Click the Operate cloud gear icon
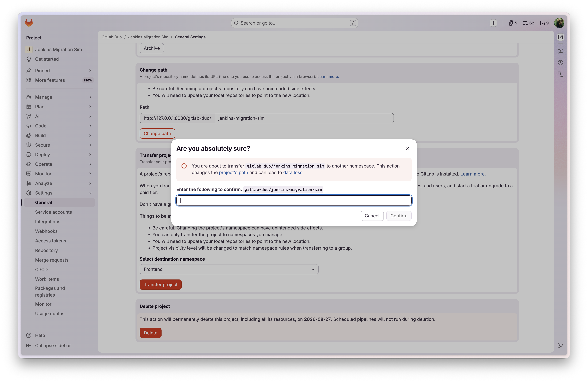Viewport: 588px width, 382px height. point(29,164)
